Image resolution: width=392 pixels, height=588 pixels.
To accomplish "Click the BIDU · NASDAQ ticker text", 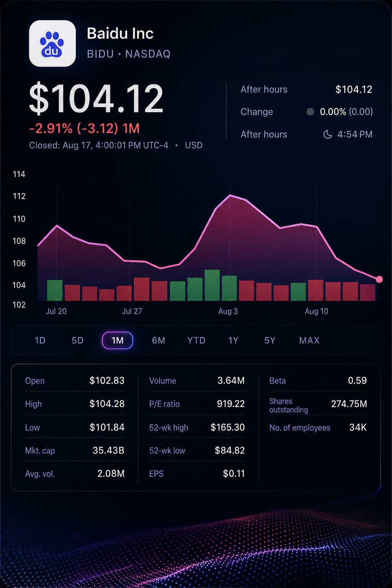I will (129, 54).
